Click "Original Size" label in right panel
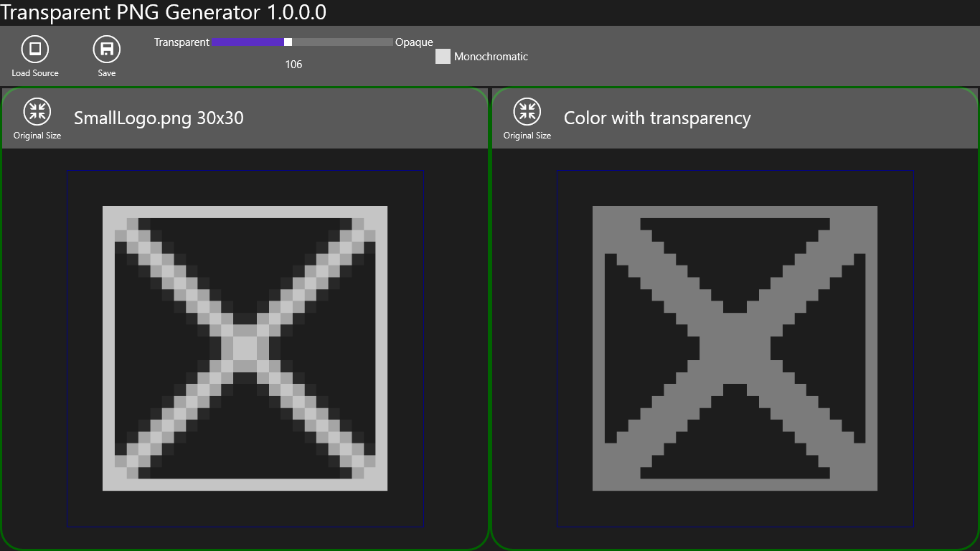The height and width of the screenshot is (551, 980). 527,136
